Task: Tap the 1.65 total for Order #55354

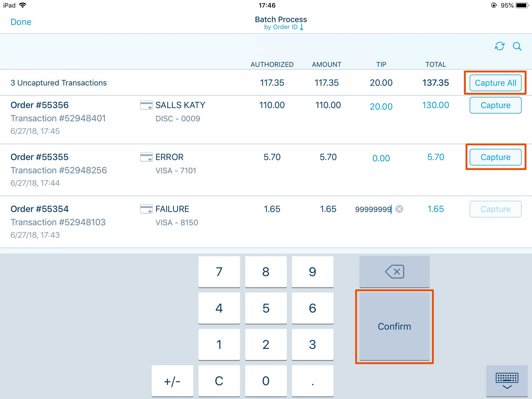Action: point(436,209)
